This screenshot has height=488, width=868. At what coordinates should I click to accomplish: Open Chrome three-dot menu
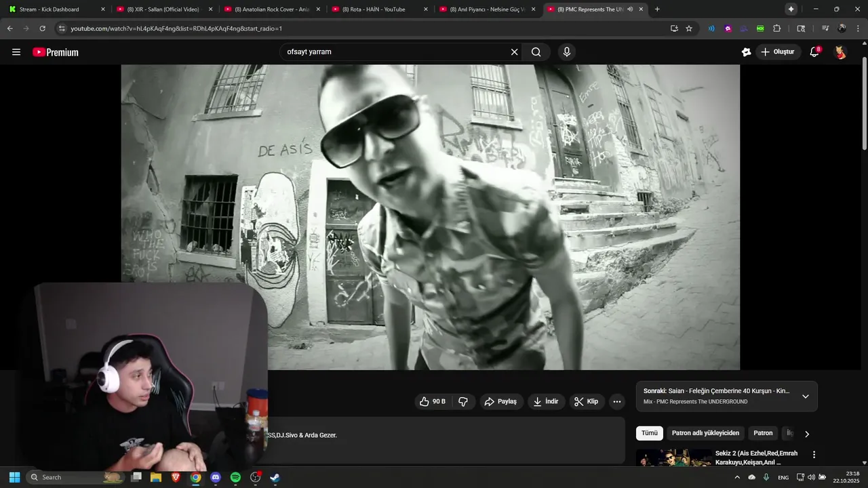point(858,28)
